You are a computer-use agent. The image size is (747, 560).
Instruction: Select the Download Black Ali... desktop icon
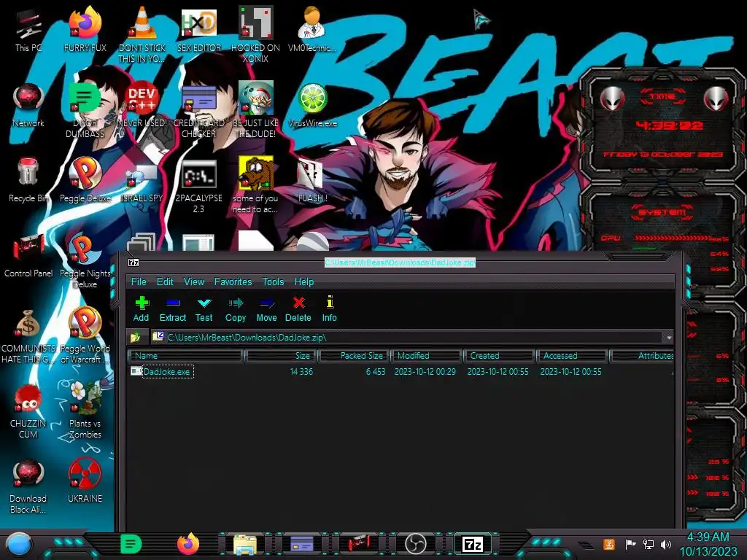click(28, 486)
